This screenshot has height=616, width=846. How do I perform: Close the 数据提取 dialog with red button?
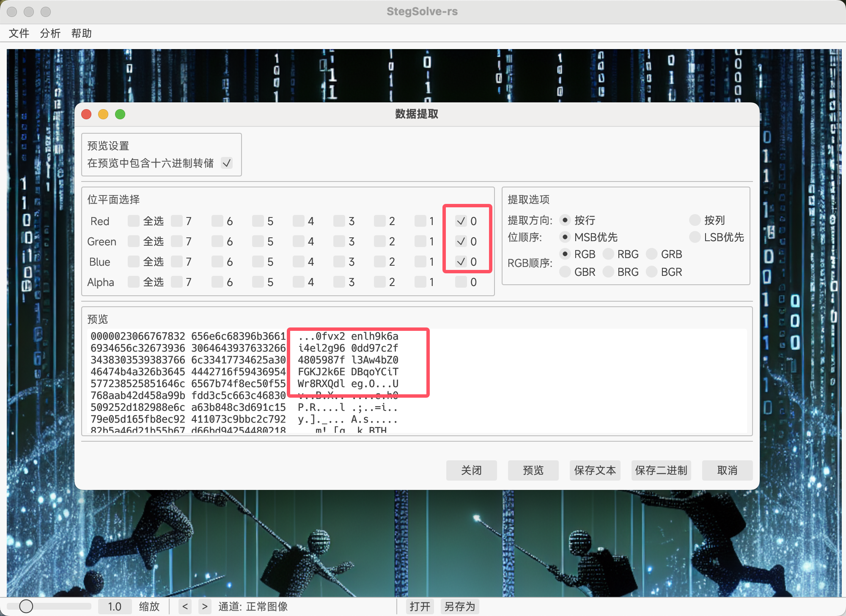point(86,114)
